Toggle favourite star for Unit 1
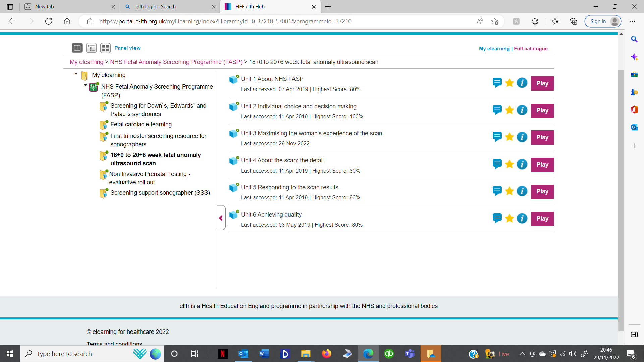Image resolution: width=644 pixels, height=362 pixels. 509,83
